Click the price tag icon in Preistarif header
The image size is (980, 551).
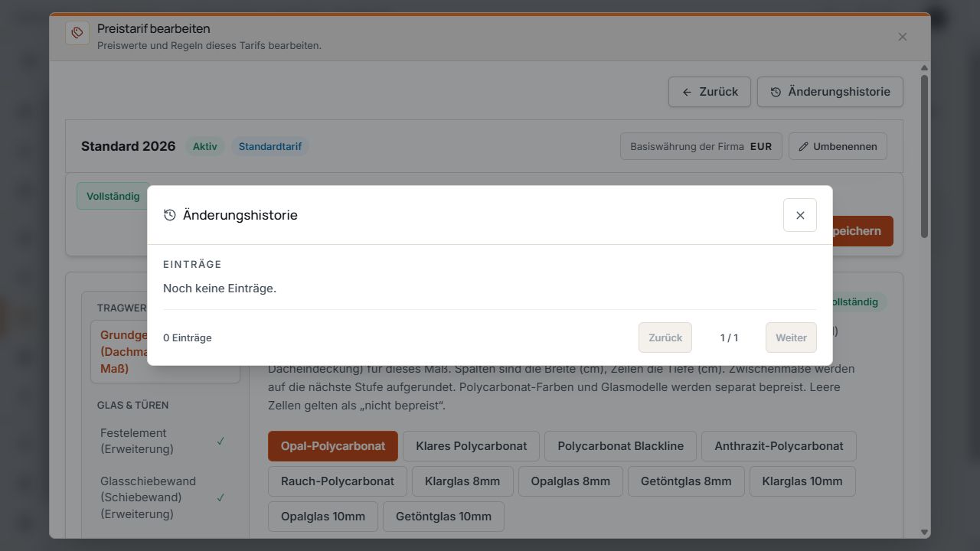[77, 33]
